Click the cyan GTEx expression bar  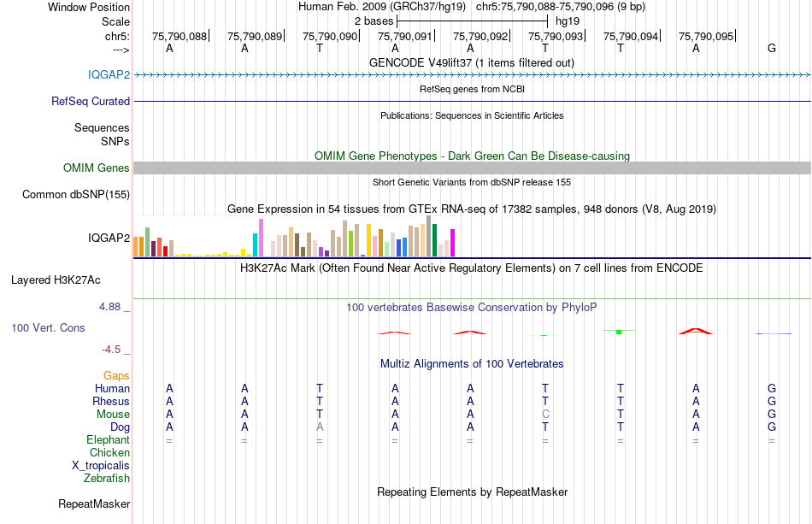pyautogui.click(x=255, y=245)
